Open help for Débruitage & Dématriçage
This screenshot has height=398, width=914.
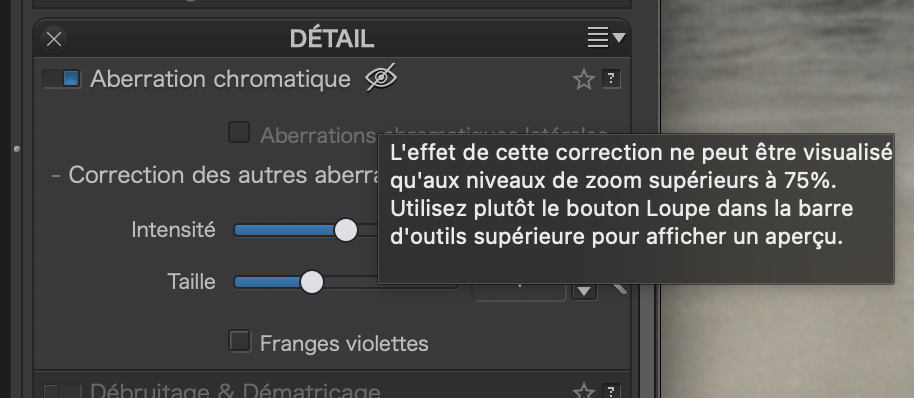tap(611, 391)
